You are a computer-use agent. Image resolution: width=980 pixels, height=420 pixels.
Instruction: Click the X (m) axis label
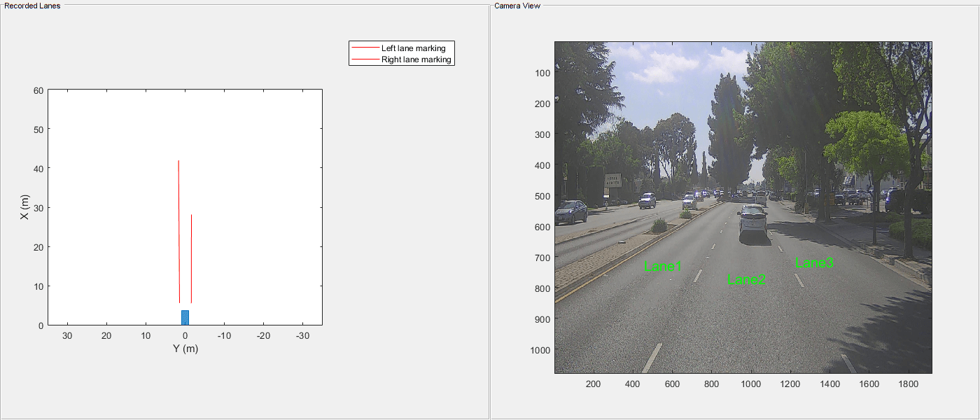(x=26, y=208)
